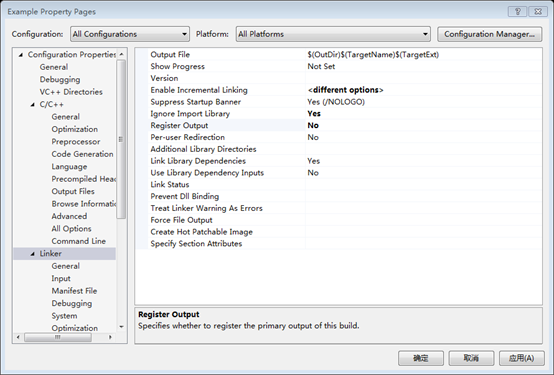Open the Configuration dropdown
The height and width of the screenshot is (375, 554).
click(130, 34)
